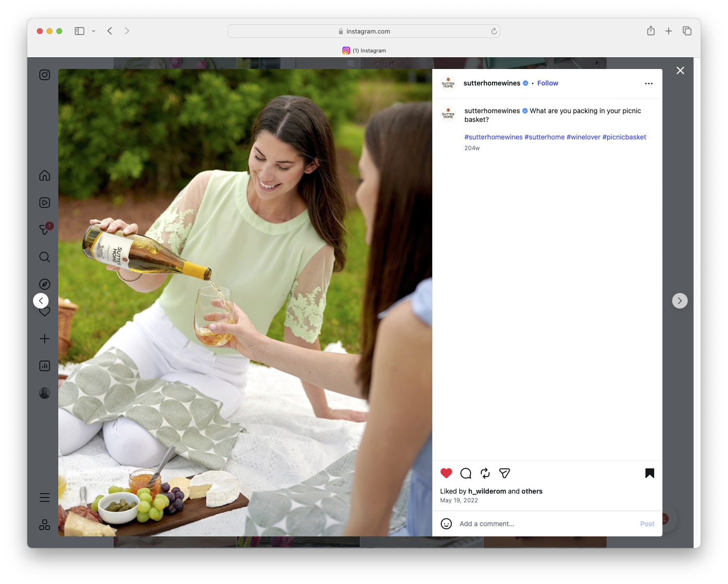Viewport: 728px width, 584px height.
Task: Create a new post with the plus icon
Action: (x=44, y=339)
